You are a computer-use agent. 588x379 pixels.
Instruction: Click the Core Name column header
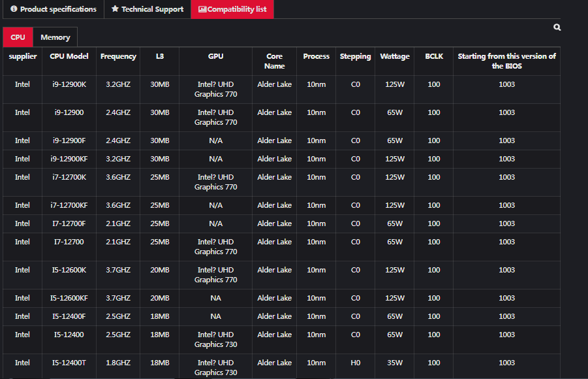[x=275, y=61]
